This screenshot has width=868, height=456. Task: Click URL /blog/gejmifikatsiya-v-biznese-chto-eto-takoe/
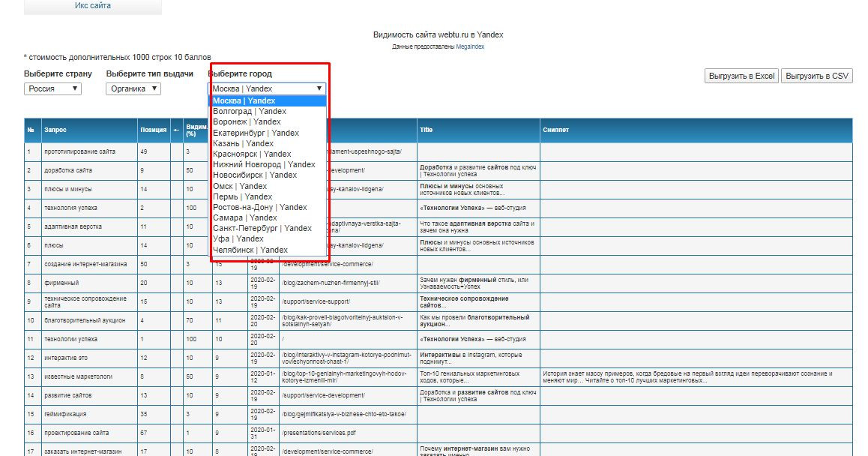tap(344, 415)
